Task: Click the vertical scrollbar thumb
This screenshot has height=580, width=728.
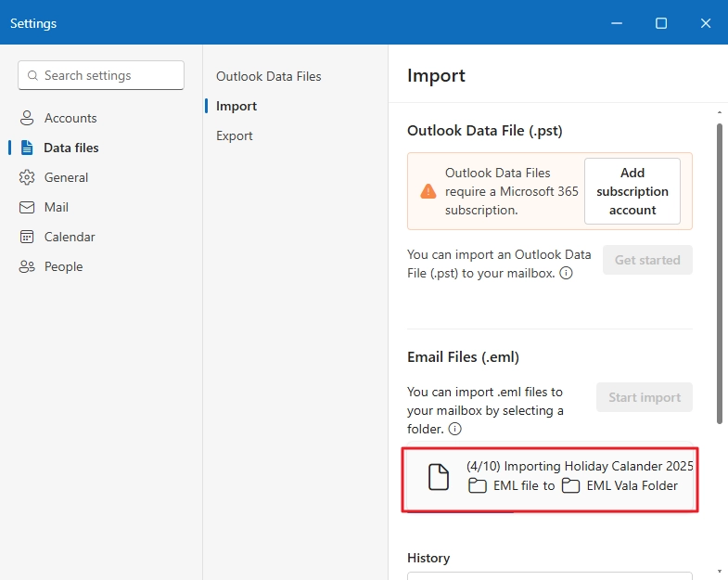Action: (x=719, y=273)
